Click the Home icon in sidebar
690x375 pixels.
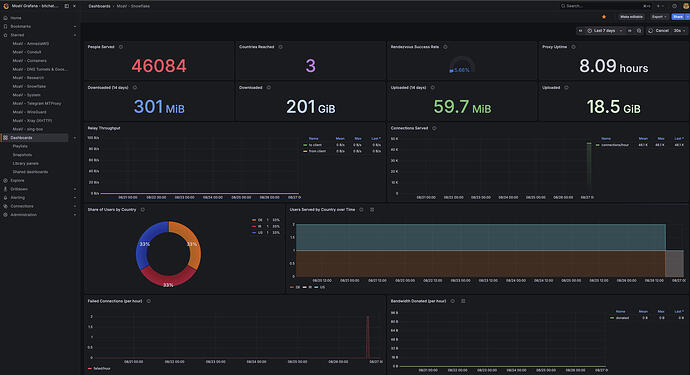[5, 18]
